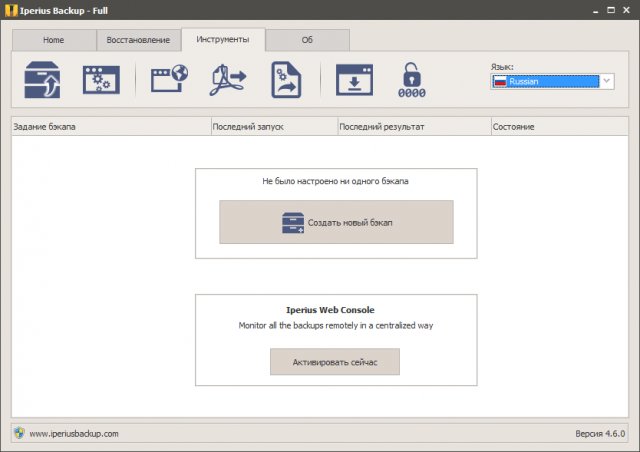Expand language list with the dropdown arrow
This screenshot has width=640, height=452.
(x=606, y=82)
